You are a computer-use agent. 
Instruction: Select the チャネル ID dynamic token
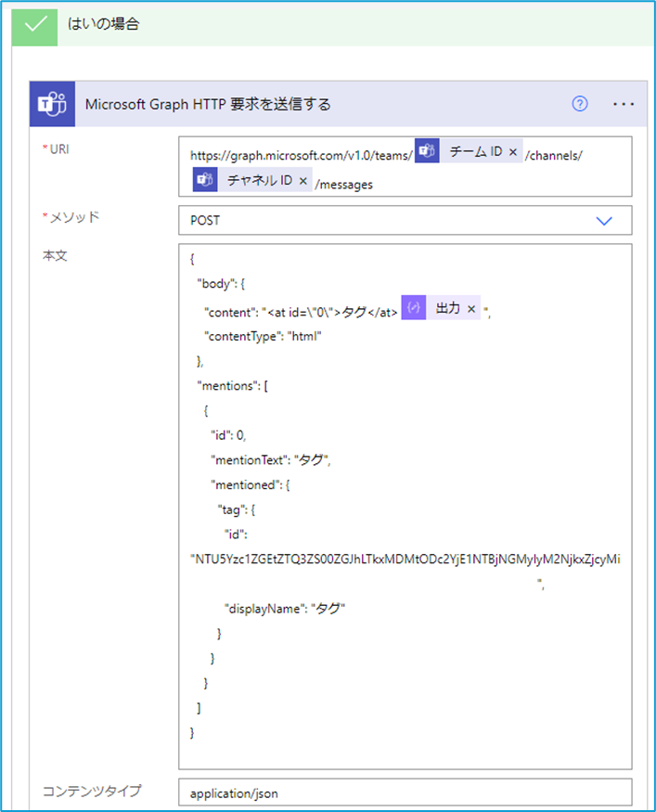coord(252,180)
